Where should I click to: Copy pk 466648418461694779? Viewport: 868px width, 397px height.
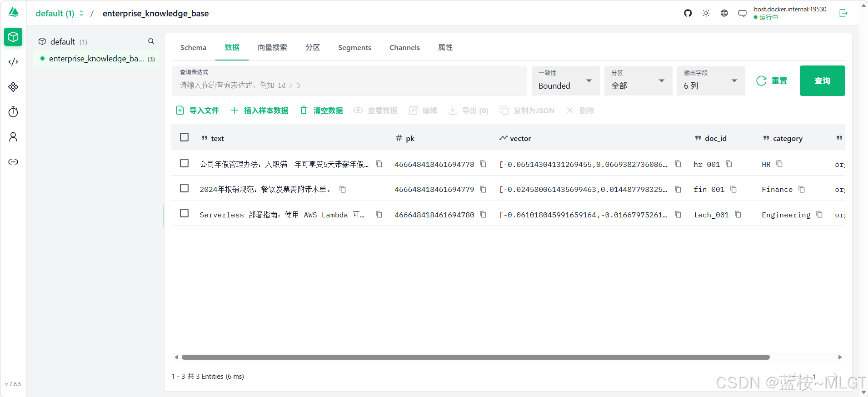(483, 189)
